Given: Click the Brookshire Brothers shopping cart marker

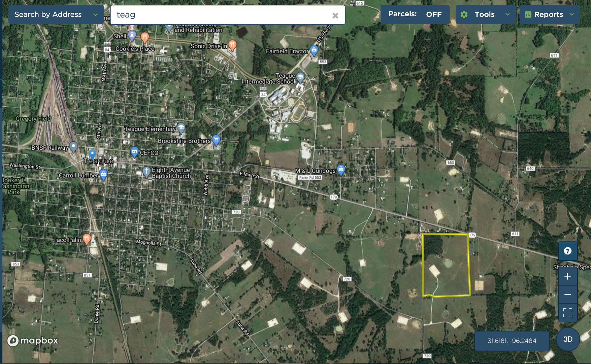Looking at the screenshot, I should (x=216, y=140).
